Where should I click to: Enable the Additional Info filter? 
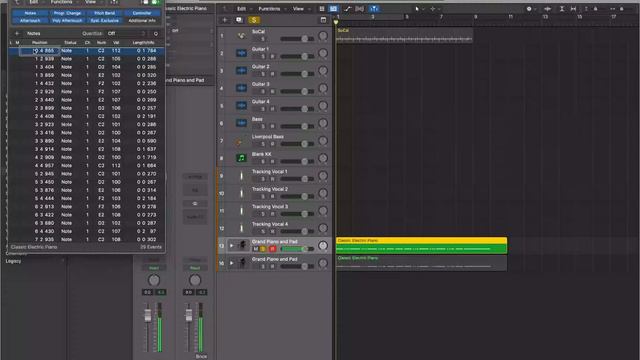tap(142, 20)
